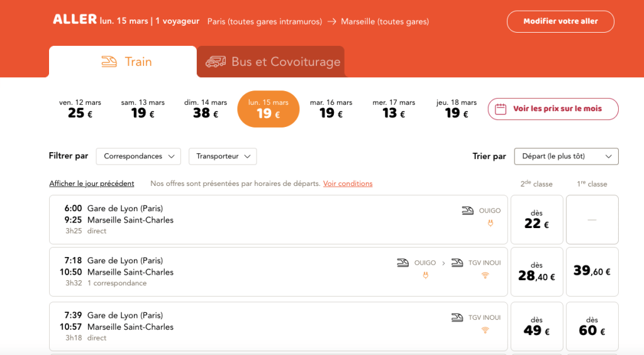The width and height of the screenshot is (644, 355).
Task: Open the Correspondances filter dropdown
Action: [x=138, y=156]
